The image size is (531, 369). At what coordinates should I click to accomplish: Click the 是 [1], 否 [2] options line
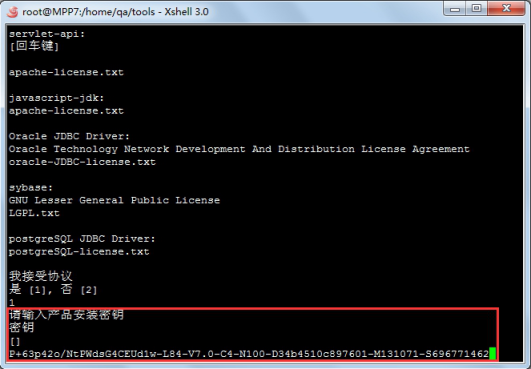(x=53, y=289)
